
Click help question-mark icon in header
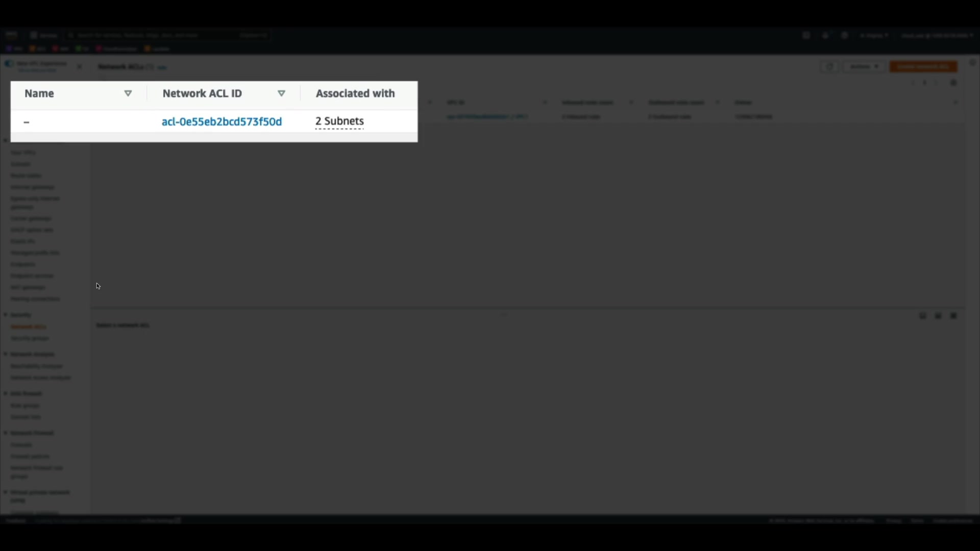click(845, 35)
